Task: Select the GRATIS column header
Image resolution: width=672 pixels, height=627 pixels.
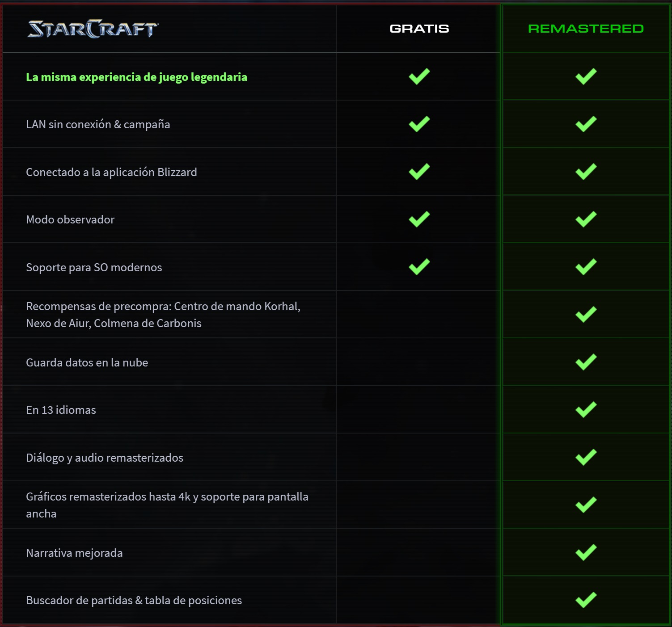Action: coord(419,29)
